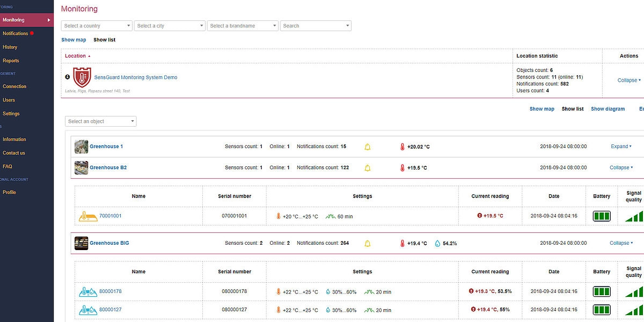
Task: Open Monitoring in the sidebar
Action: click(x=27, y=20)
